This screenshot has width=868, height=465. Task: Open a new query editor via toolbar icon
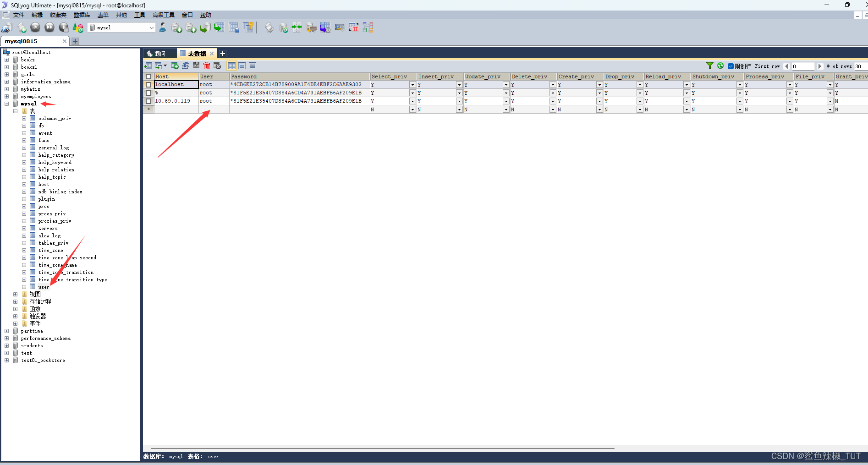tap(22, 28)
